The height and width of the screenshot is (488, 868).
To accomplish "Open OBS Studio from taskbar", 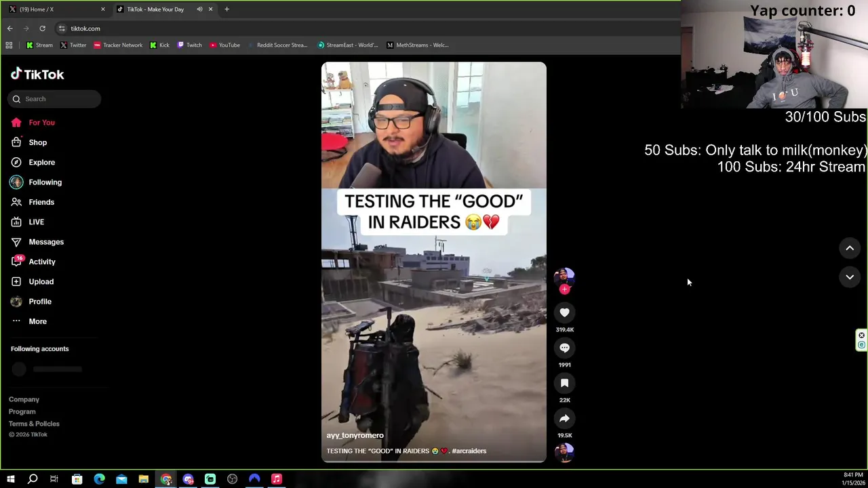I will coord(232,479).
